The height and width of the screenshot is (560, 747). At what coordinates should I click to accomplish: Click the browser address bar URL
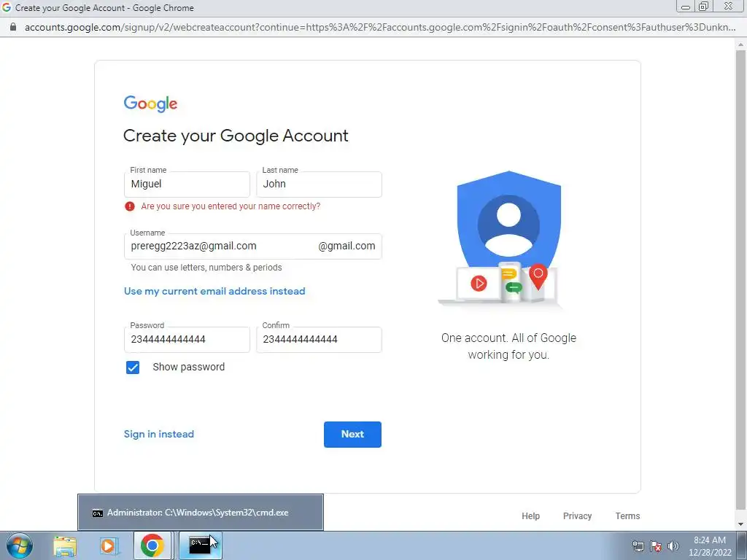pyautogui.click(x=379, y=27)
